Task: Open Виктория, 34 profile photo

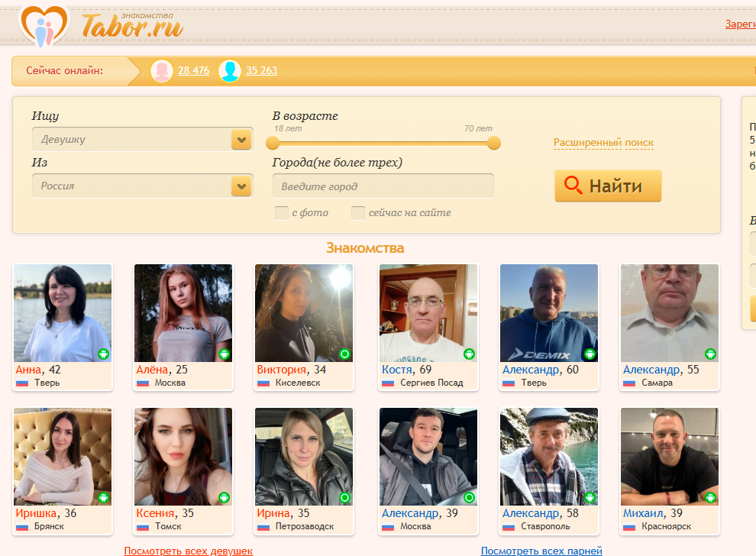Action: point(304,313)
